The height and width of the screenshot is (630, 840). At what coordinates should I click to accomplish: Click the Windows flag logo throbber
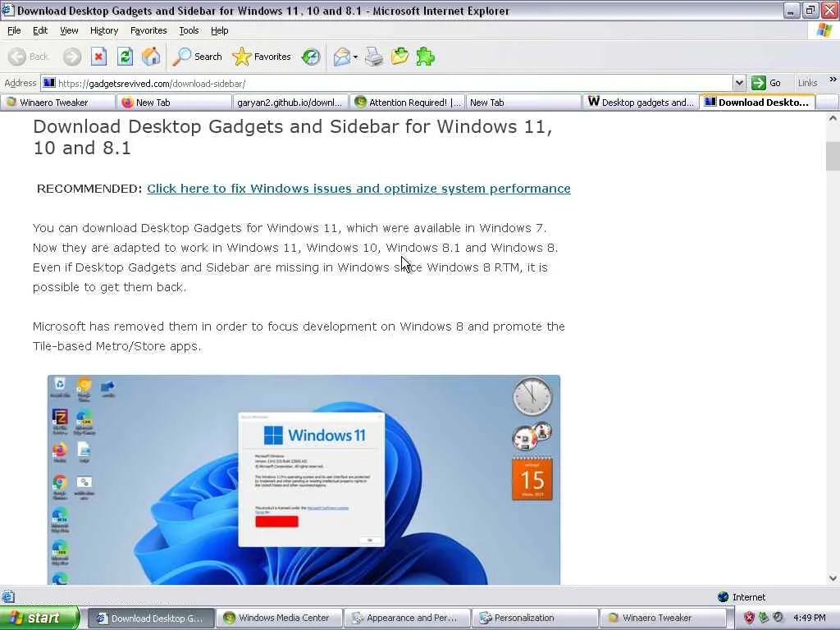(x=824, y=30)
